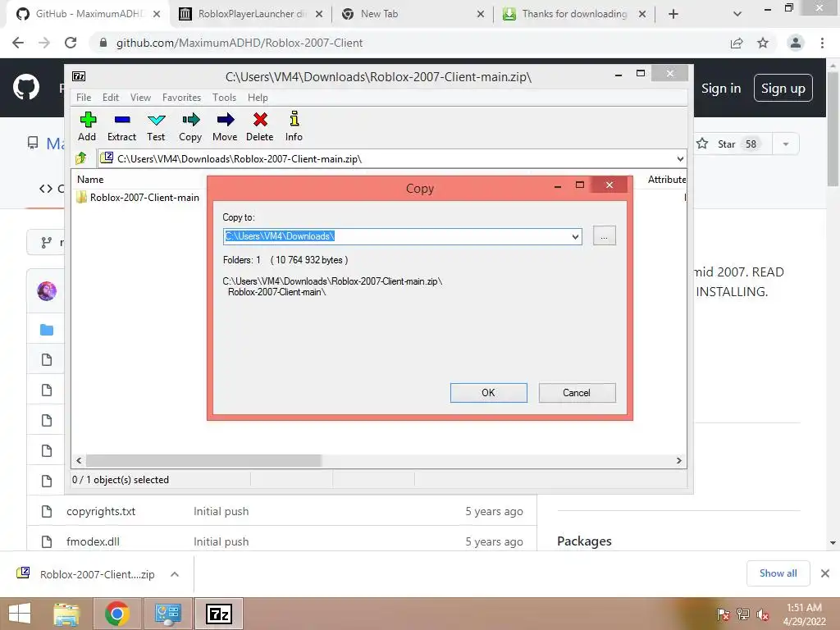Viewport: 840px width, 630px height.
Task: Switch to the RobloxPlayerLauncher browser tab
Action: point(251,14)
